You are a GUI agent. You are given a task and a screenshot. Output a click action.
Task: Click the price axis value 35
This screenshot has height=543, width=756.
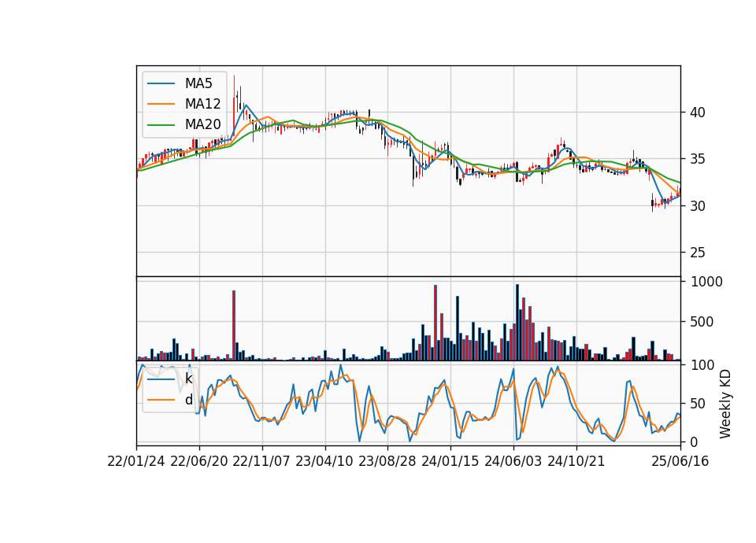(698, 159)
